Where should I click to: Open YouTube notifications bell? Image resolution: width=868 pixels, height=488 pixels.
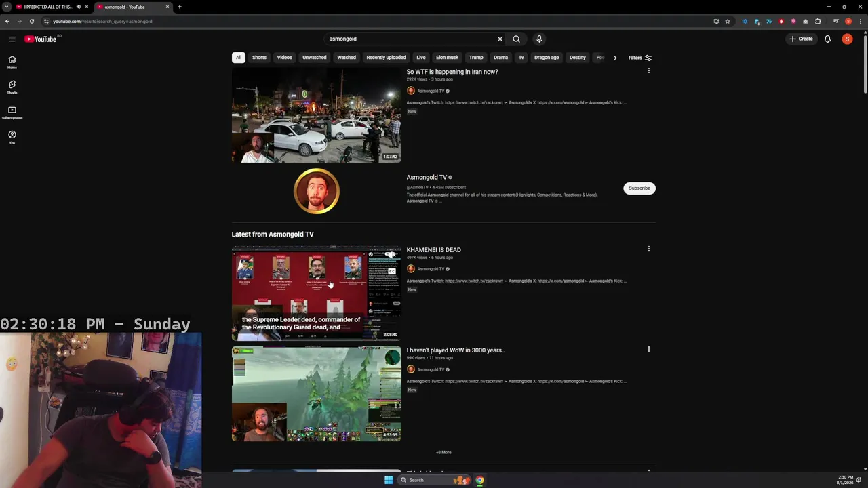(x=827, y=39)
